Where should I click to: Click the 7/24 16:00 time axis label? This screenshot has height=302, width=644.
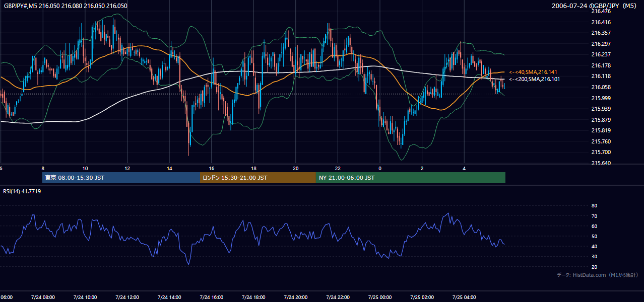click(211, 297)
